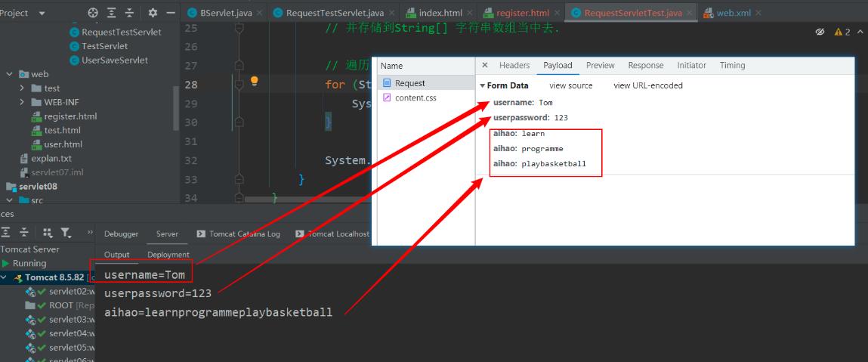Expand the test folder under web
Image resolution: width=868 pixels, height=362 pixels.
coord(22,88)
